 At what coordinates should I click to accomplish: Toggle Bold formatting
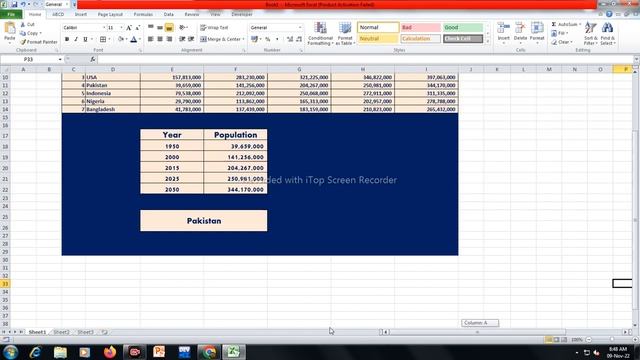pyautogui.click(x=67, y=39)
